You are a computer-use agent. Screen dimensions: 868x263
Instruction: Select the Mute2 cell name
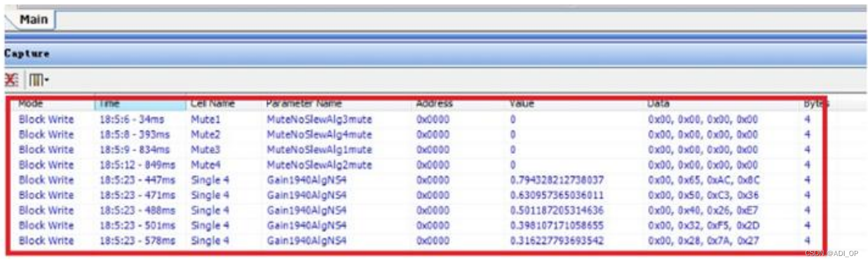point(205,135)
